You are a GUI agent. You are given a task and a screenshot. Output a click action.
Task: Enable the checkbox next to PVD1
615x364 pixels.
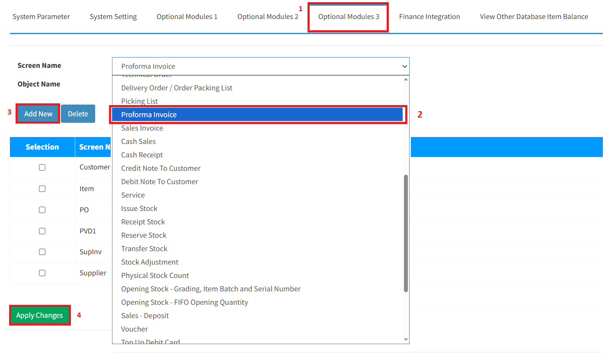tap(42, 231)
